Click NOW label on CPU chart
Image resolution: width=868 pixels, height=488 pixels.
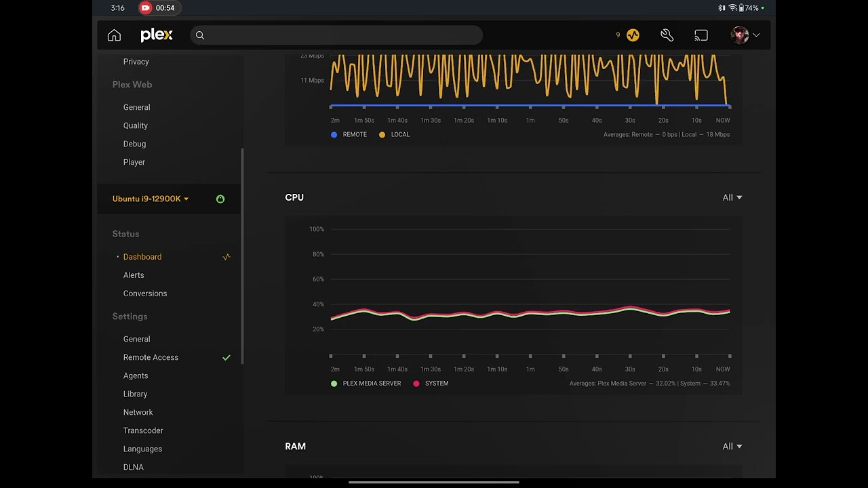pyautogui.click(x=723, y=369)
